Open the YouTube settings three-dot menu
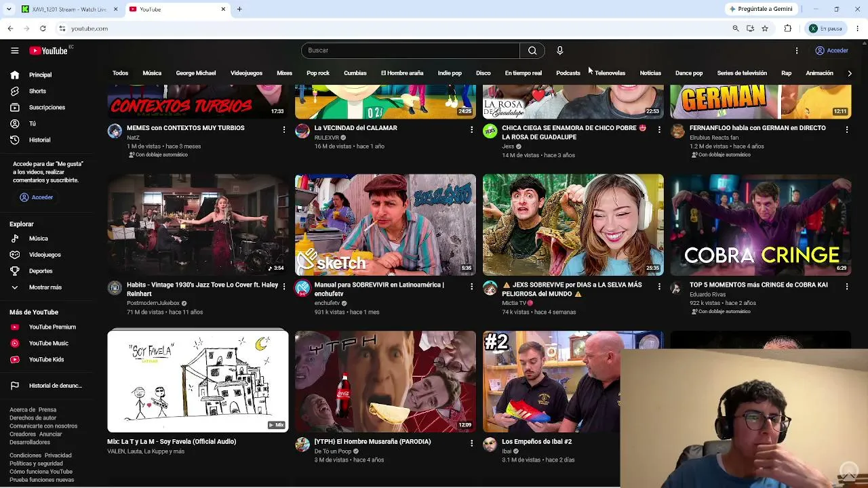 click(x=797, y=50)
